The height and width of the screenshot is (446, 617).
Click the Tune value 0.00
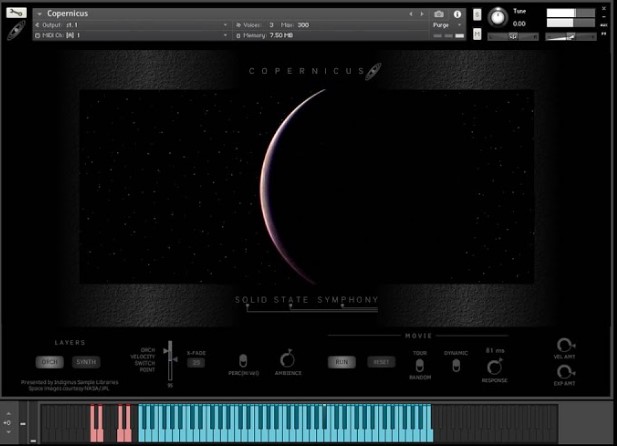[x=519, y=24]
